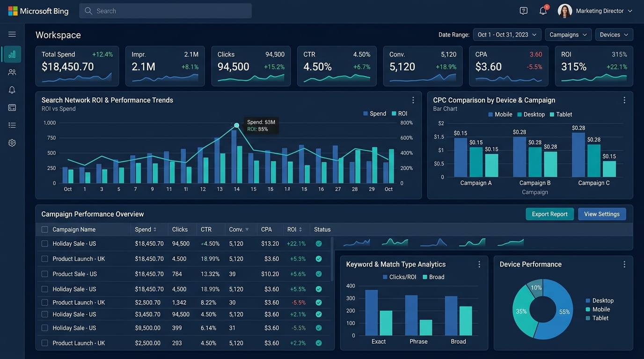This screenshot has height=359, width=644.
Task: Click the Impr. 2.1M KPI card
Action: point(165,66)
